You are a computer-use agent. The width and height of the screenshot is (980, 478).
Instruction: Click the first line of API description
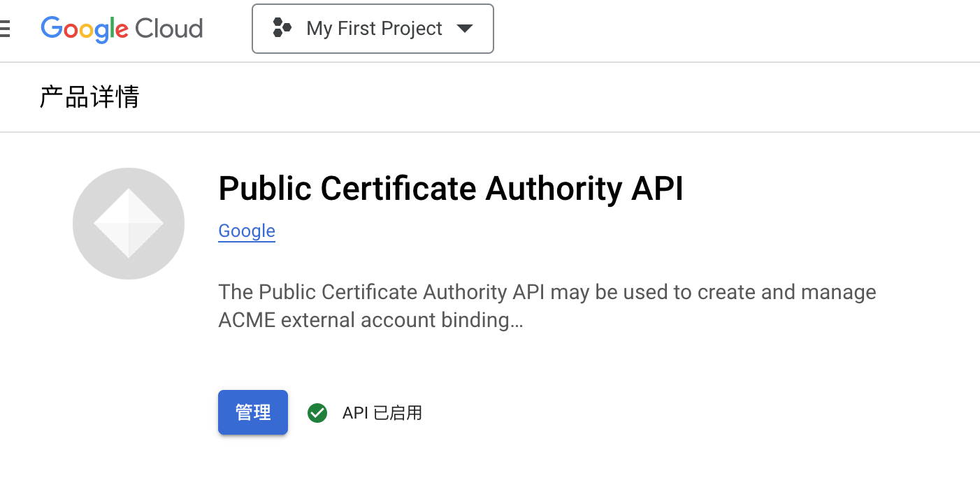tap(547, 291)
